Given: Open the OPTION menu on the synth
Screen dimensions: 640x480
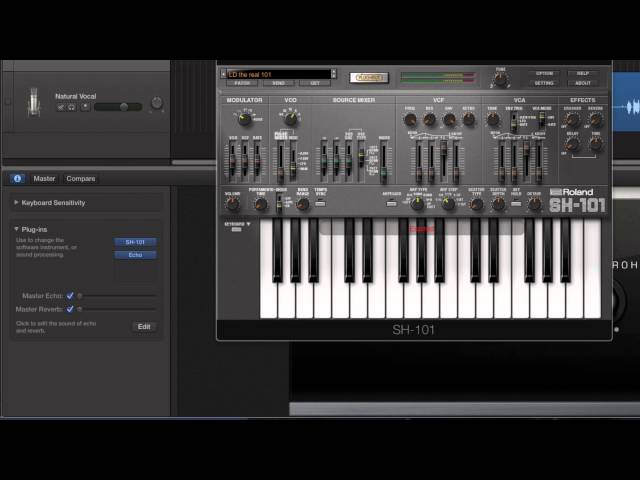Looking at the screenshot, I should coord(544,73).
